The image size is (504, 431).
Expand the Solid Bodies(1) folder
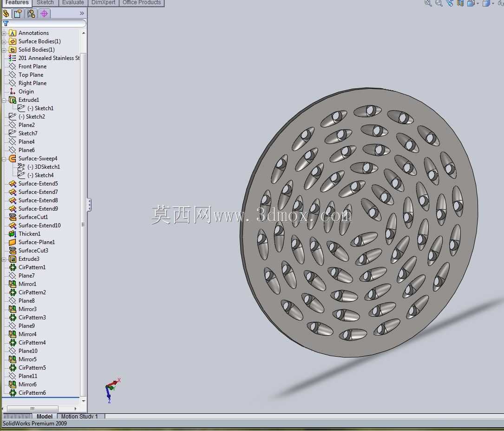(4, 50)
